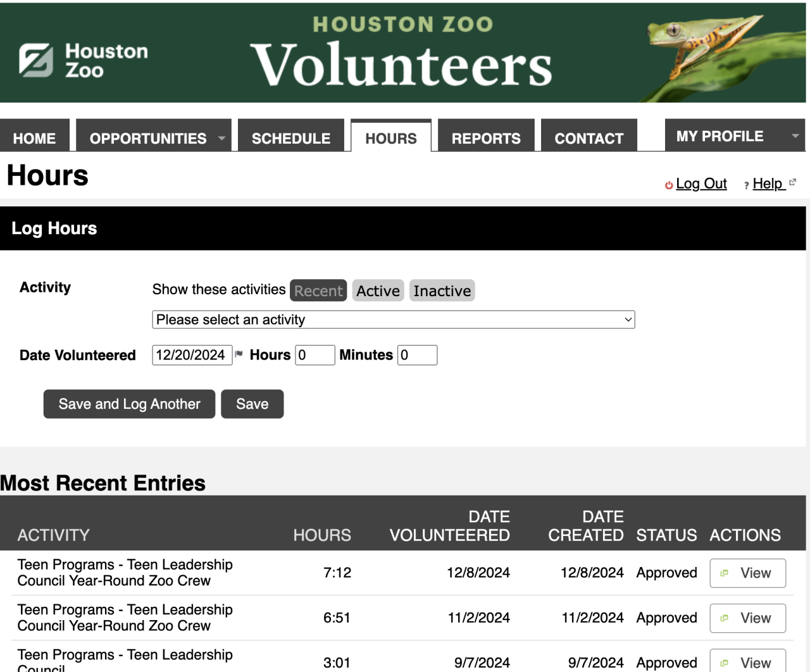Expand the My Profile dropdown arrow

tap(795, 135)
